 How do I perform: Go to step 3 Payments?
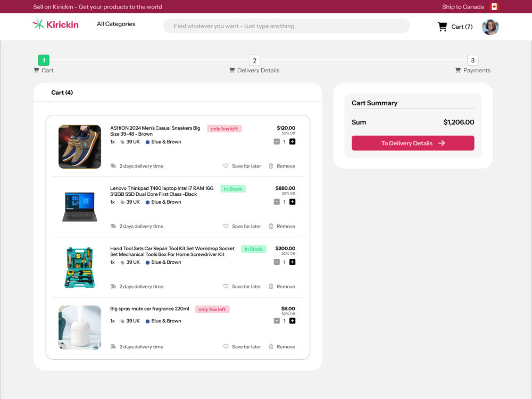point(472,61)
